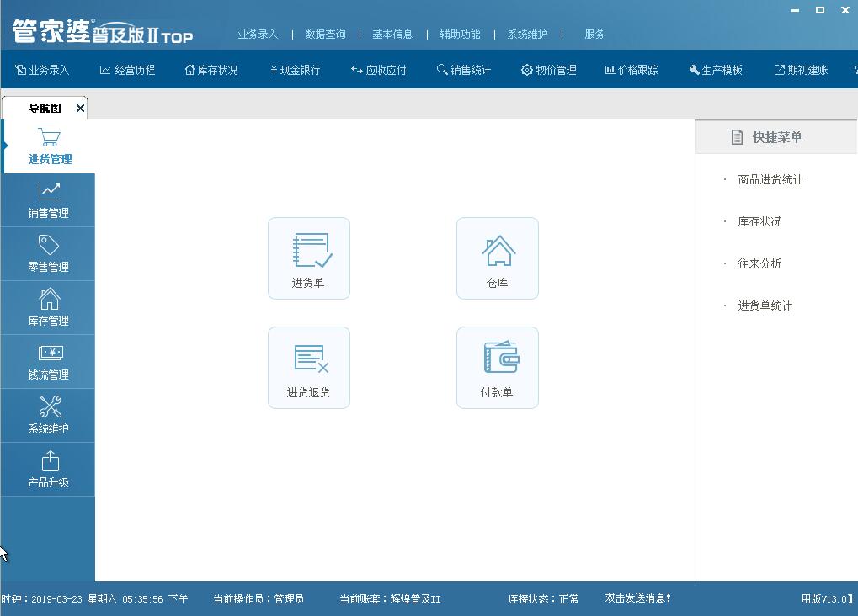Viewport: 858px width, 616px height.
Task: Open the 付款单 payment slip icon
Action: click(497, 367)
